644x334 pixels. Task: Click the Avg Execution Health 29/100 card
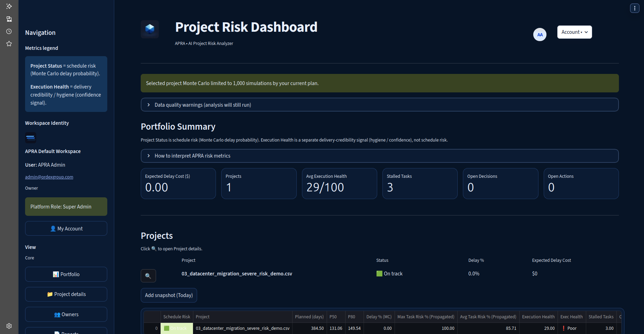[x=340, y=183]
